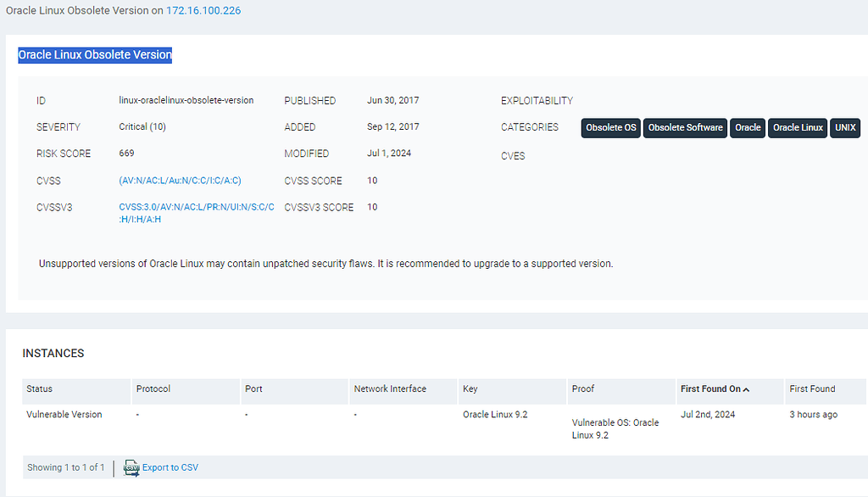Toggle sort arrow on First Found On

pyautogui.click(x=746, y=389)
